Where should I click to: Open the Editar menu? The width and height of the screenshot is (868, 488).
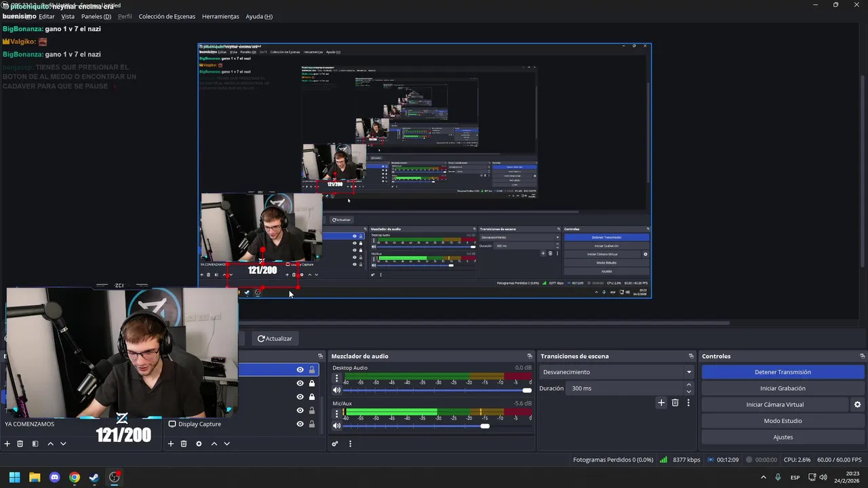pyautogui.click(x=47, y=16)
